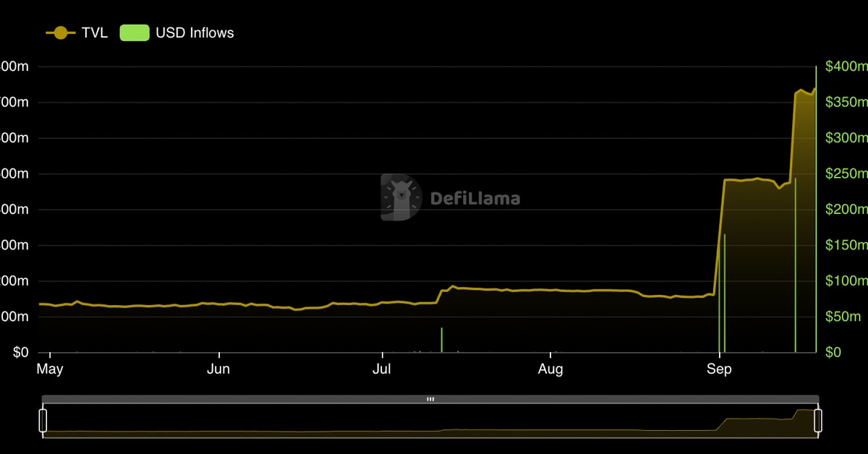The height and width of the screenshot is (454, 868).
Task: Click the small green inflow spike in mid-July
Action: click(x=441, y=340)
